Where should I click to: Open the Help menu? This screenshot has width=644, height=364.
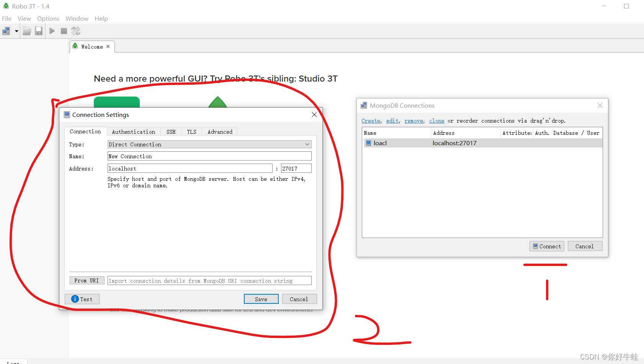point(101,18)
